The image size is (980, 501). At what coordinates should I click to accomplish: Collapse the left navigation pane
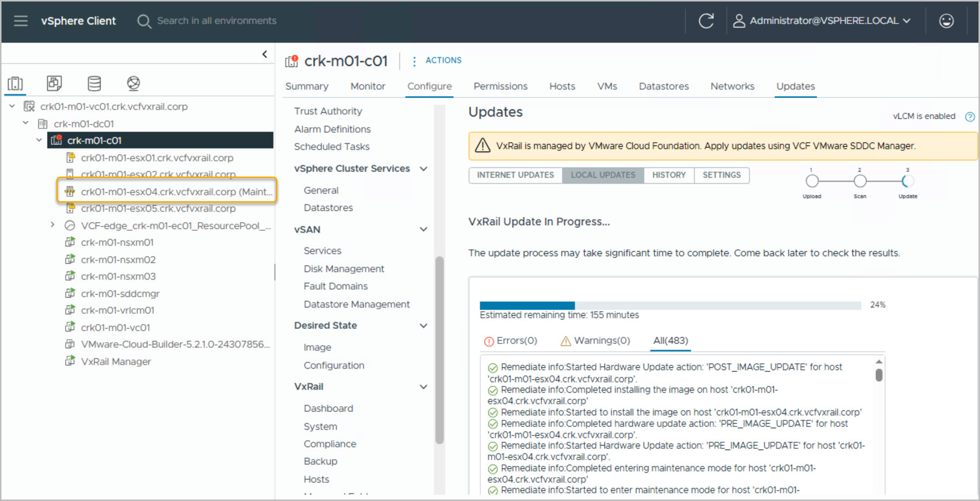click(265, 54)
